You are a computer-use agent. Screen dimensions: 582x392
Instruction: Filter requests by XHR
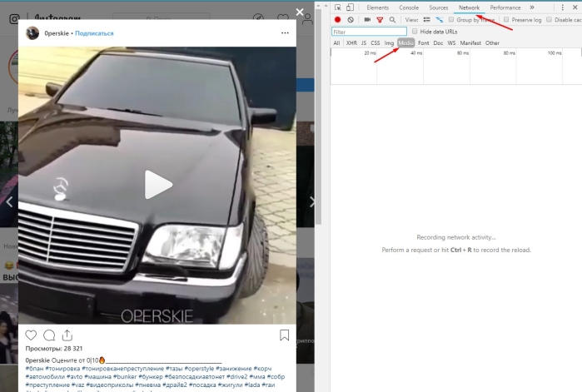(x=351, y=43)
